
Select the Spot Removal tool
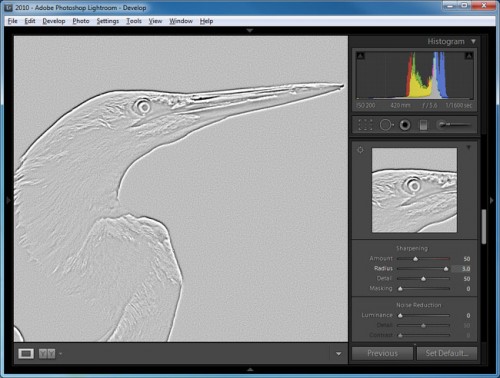point(386,125)
